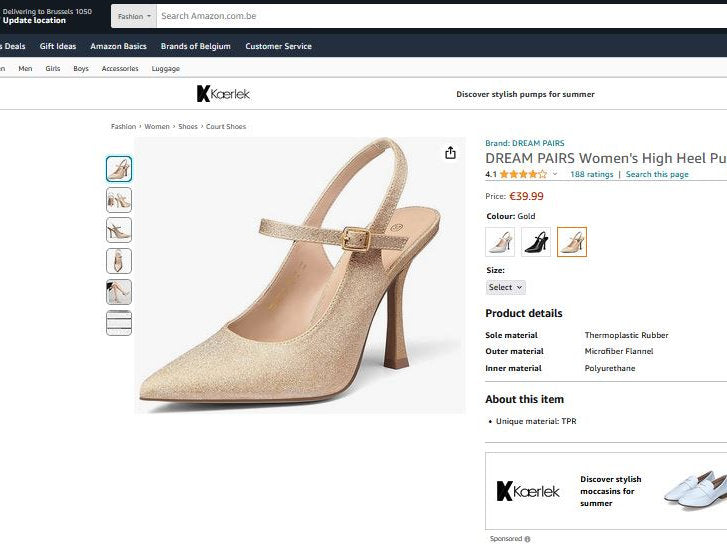The width and height of the screenshot is (727, 545).
Task: Click the Brand: DREAM PAIRS link
Action: [524, 143]
